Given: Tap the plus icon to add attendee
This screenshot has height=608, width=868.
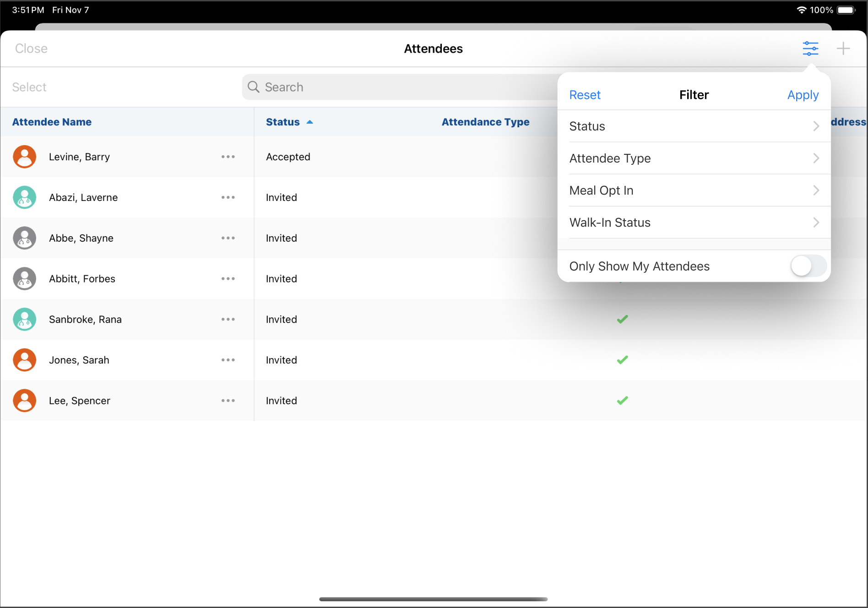Looking at the screenshot, I should (843, 49).
